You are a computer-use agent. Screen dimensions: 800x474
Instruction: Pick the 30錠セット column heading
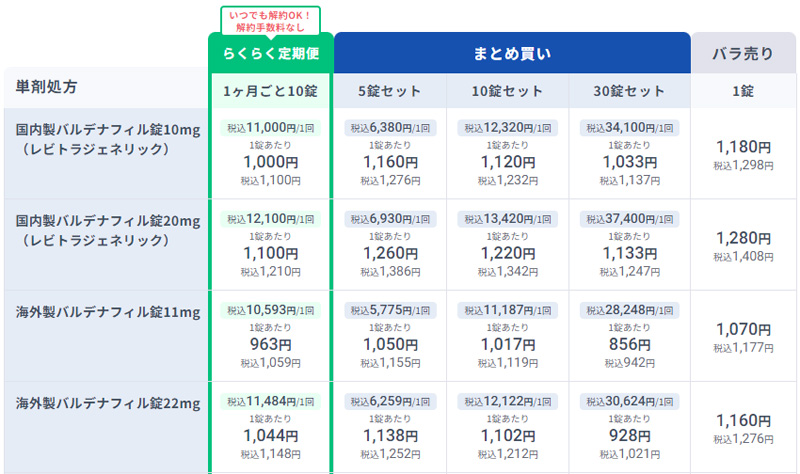(630, 91)
